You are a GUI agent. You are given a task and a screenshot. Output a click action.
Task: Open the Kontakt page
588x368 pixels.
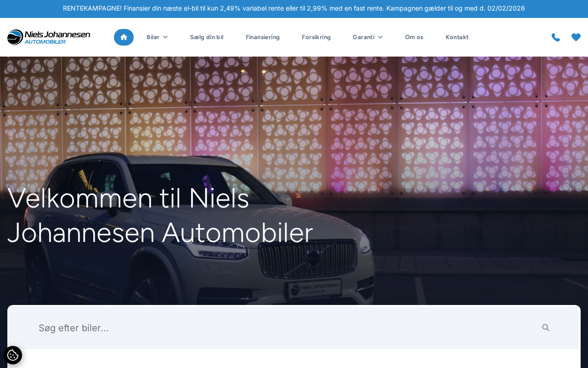pos(457,37)
